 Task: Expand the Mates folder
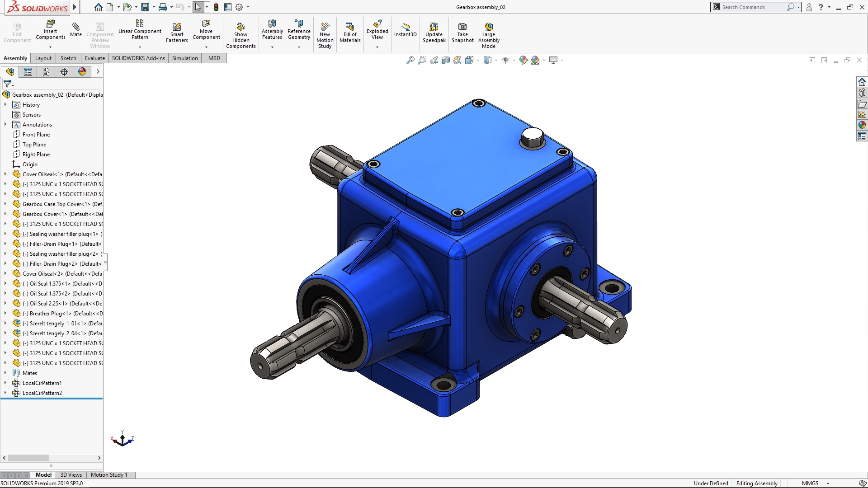coord(5,373)
